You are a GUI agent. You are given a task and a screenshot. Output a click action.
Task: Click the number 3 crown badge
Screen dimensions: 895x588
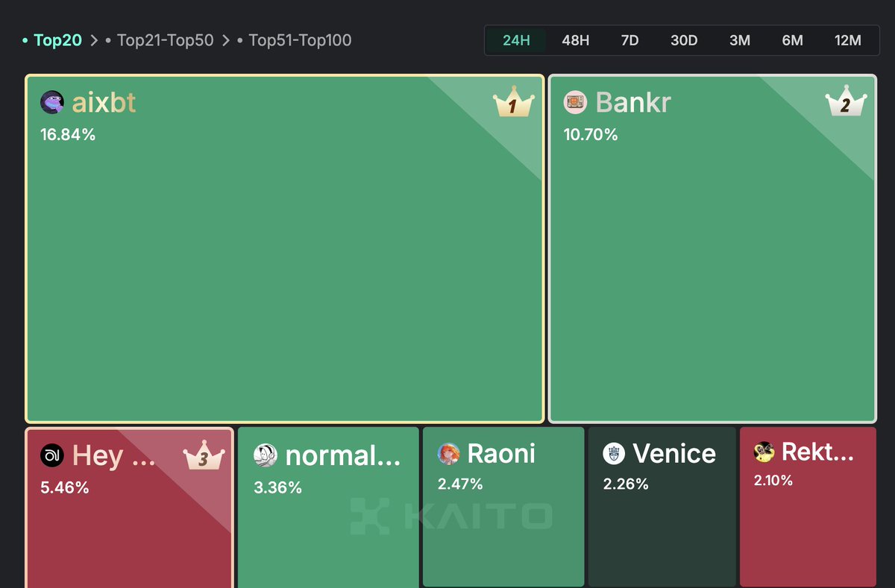tap(204, 455)
